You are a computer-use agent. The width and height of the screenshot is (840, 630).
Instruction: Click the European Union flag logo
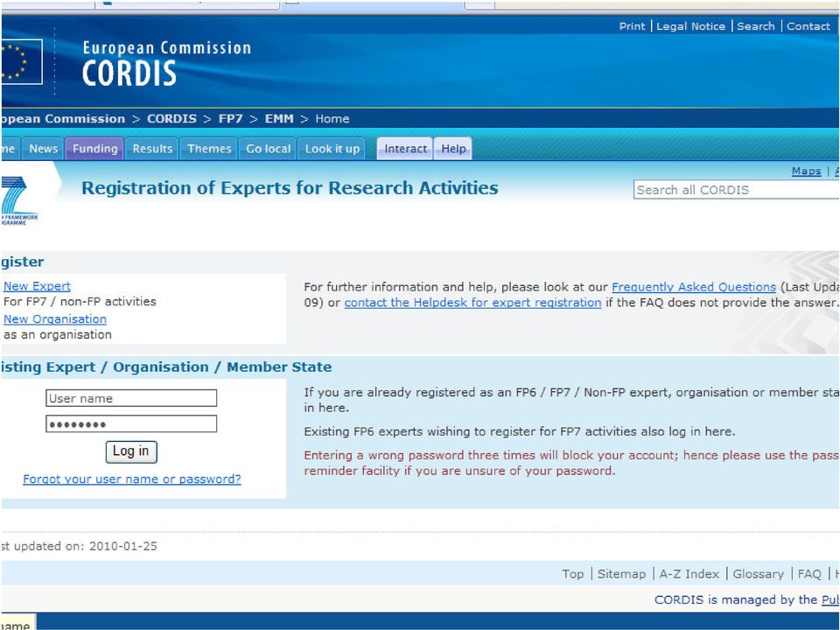tap(21, 61)
